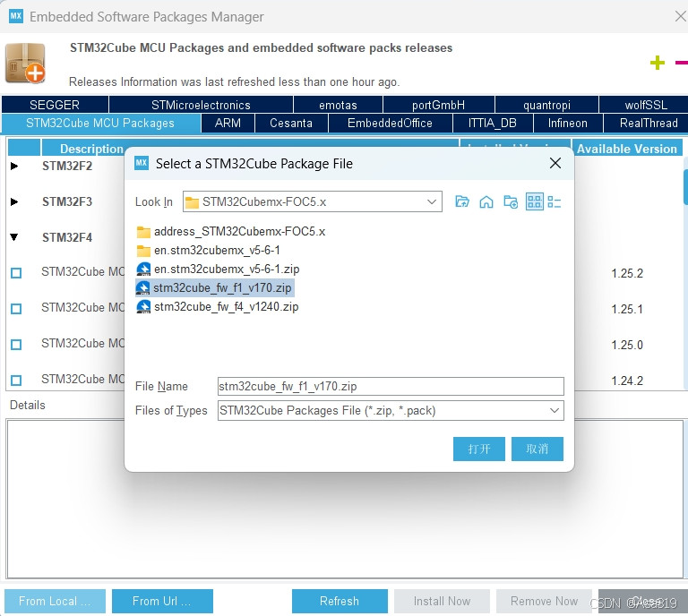Select the STM32Cube MCU Packages tab

100,124
